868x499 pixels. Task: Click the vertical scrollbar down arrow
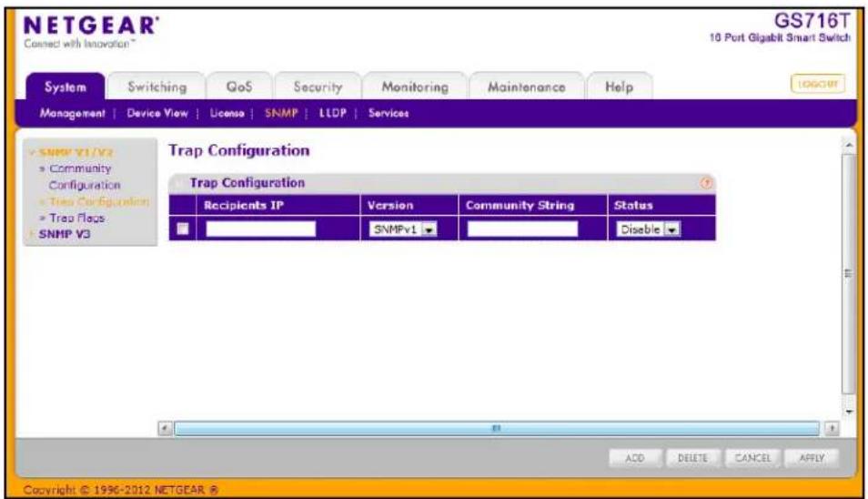click(x=849, y=412)
